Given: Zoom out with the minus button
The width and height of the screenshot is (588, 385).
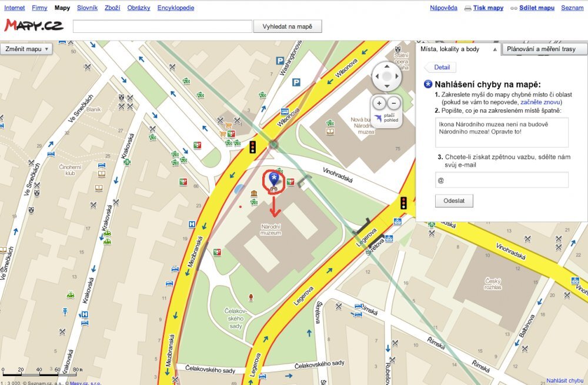Looking at the screenshot, I should (394, 103).
